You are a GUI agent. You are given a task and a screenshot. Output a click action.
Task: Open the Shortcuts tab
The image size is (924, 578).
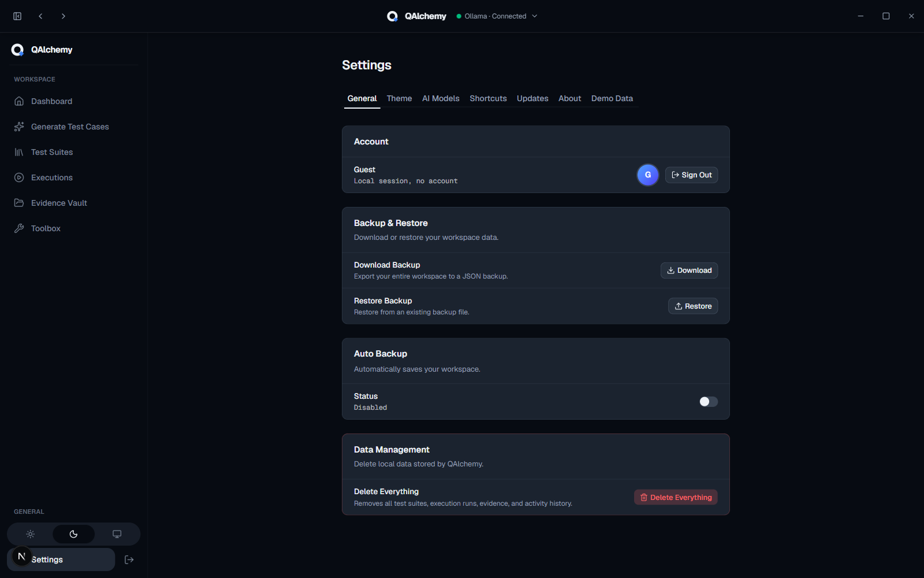tap(488, 98)
